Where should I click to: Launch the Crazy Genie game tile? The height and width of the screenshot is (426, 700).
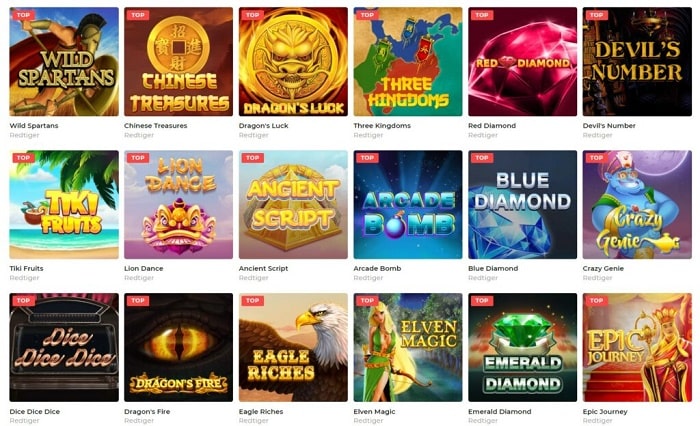637,205
